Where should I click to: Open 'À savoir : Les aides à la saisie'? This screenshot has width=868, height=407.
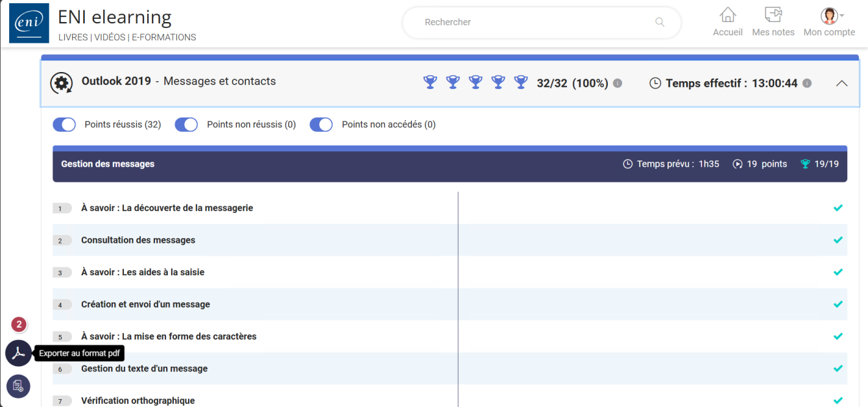point(143,273)
